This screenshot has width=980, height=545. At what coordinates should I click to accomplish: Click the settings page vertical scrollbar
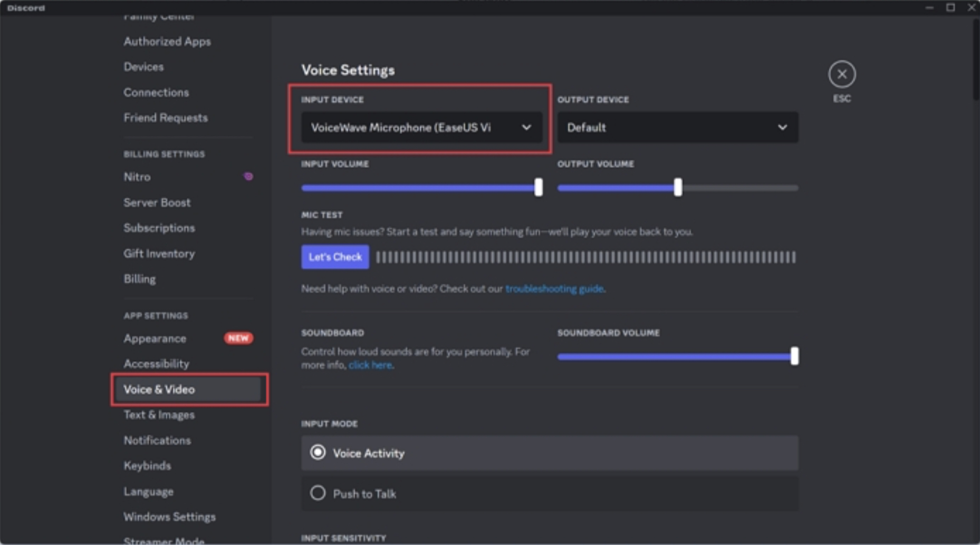click(975, 58)
